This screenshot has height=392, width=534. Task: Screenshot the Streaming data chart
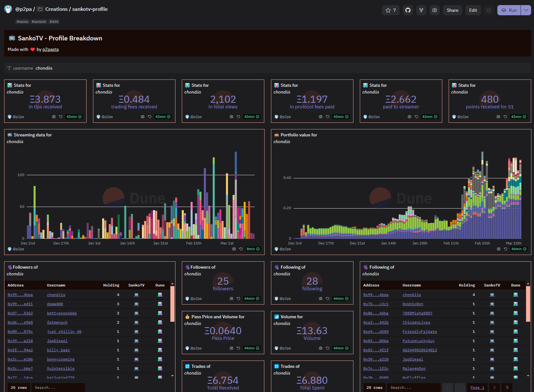coord(234,249)
